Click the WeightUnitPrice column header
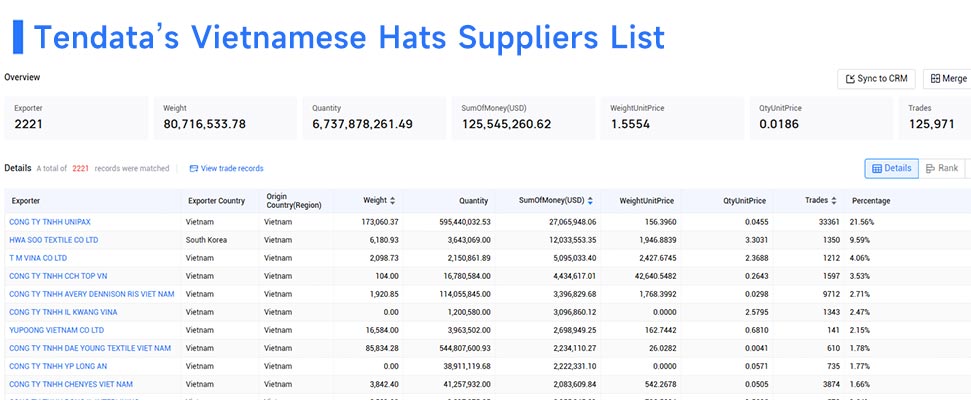The image size is (971, 410). 647,201
